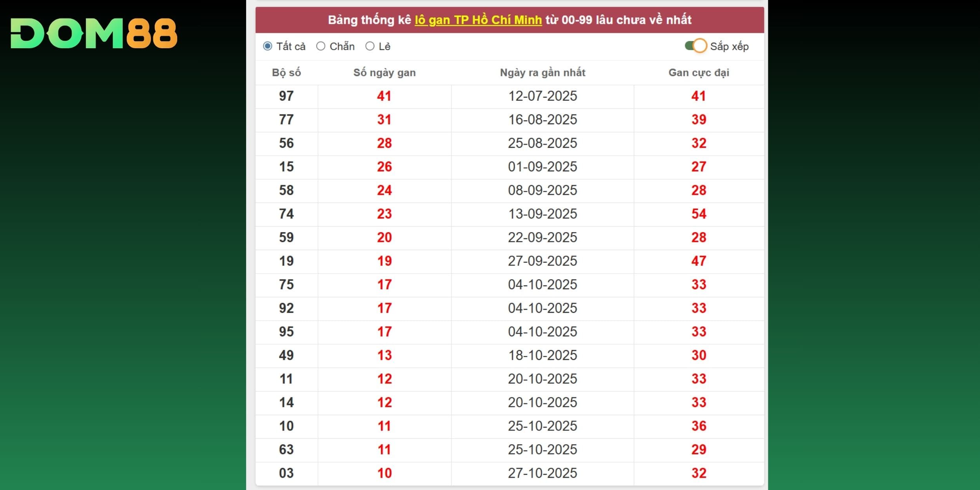Click the date 16-08-2025 cell
The width and height of the screenshot is (980, 490).
(x=543, y=120)
